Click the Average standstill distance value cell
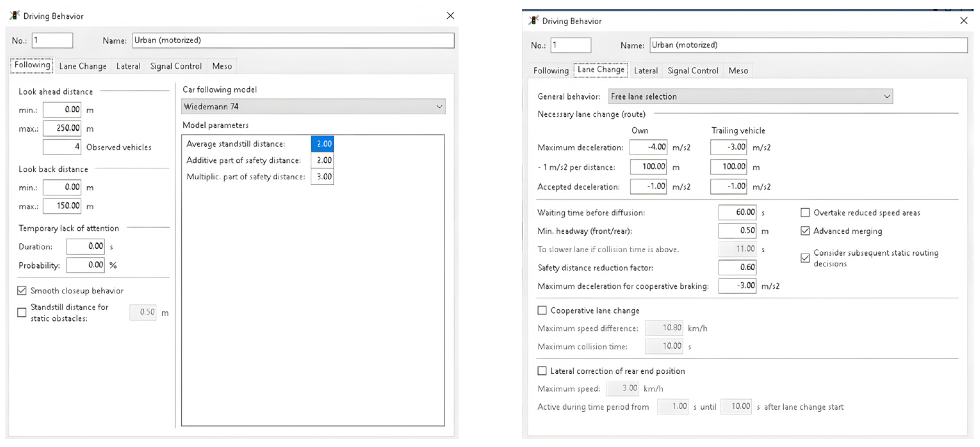The width and height of the screenshot is (980, 447). [x=322, y=144]
